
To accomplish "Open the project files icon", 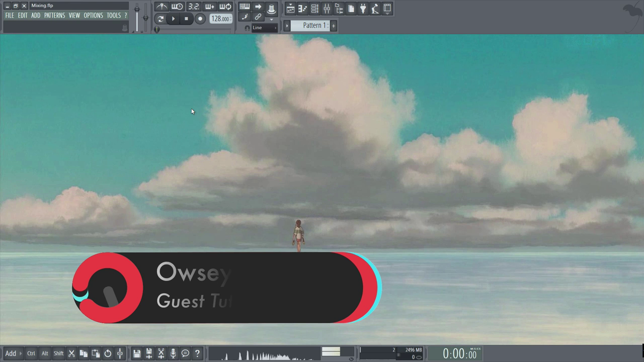I will (x=351, y=9).
